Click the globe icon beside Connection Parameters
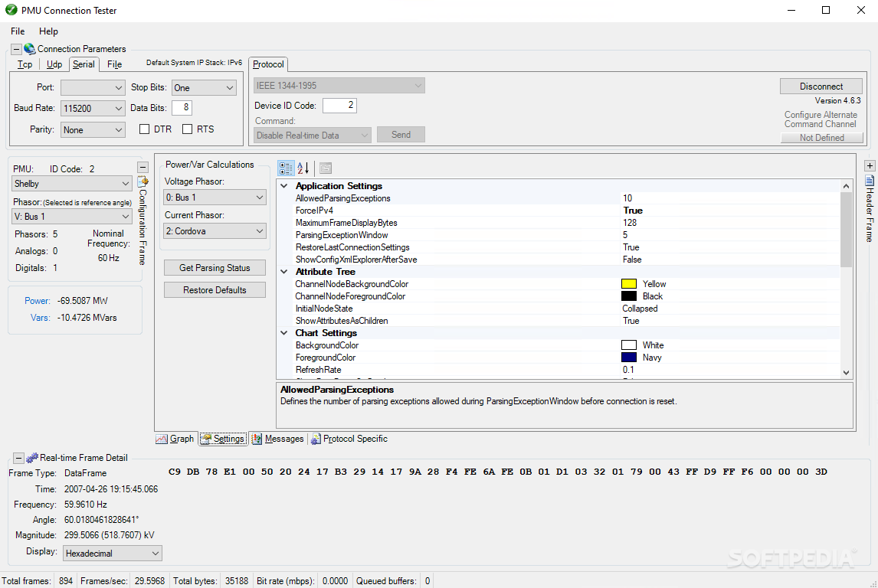The width and height of the screenshot is (878, 588). pyautogui.click(x=30, y=49)
